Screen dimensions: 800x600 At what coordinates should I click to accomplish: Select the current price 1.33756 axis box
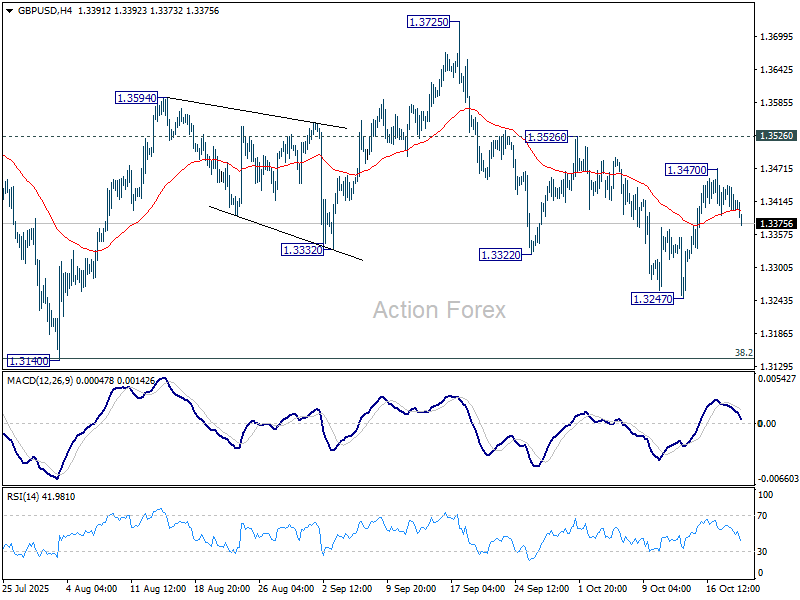tap(776, 223)
